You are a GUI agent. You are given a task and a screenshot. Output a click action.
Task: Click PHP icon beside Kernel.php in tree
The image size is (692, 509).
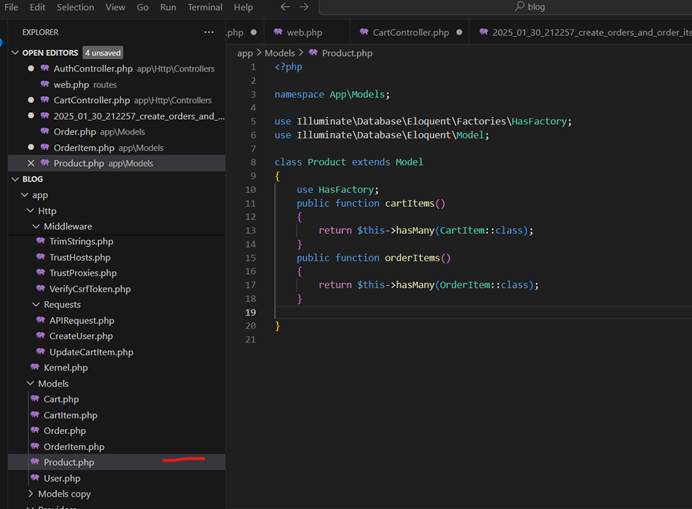(34, 367)
